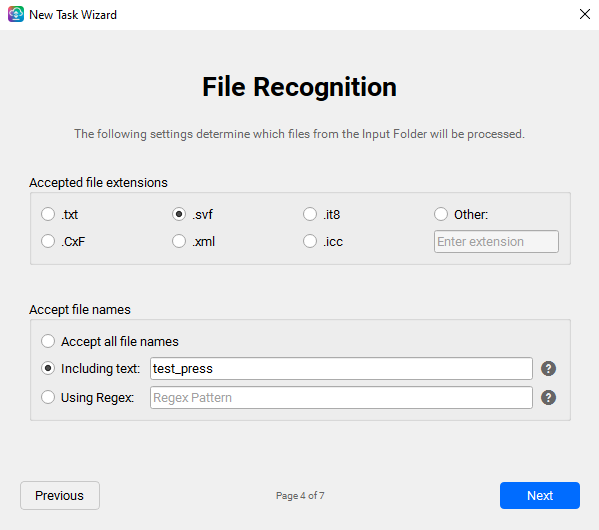Enable Accept all file names option
Image resolution: width=599 pixels, height=530 pixels.
(x=48, y=341)
